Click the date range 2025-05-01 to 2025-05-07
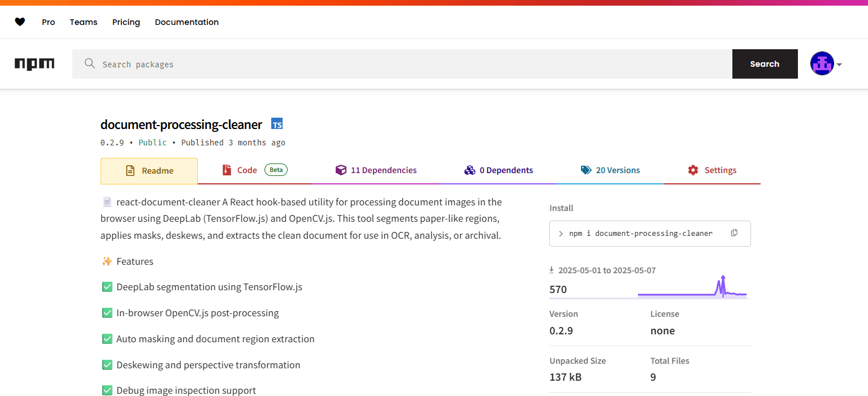This screenshot has height=396, width=868. (x=607, y=270)
